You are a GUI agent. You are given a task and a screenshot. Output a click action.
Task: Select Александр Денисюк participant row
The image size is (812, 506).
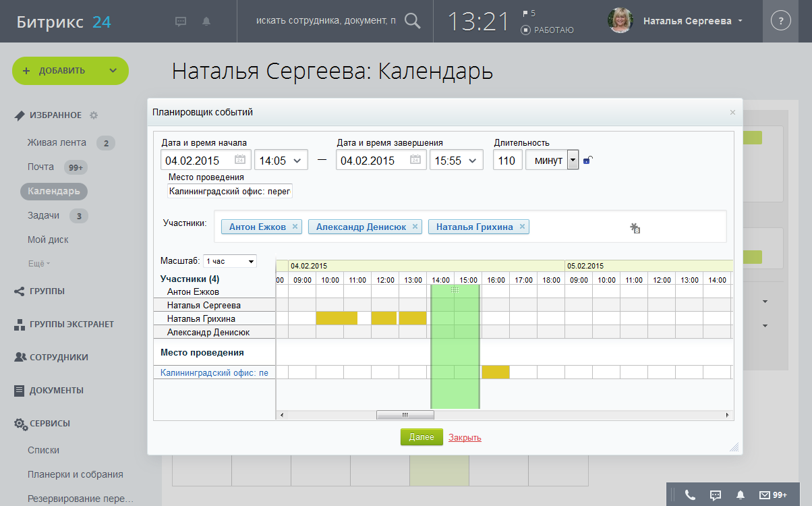[214, 332]
